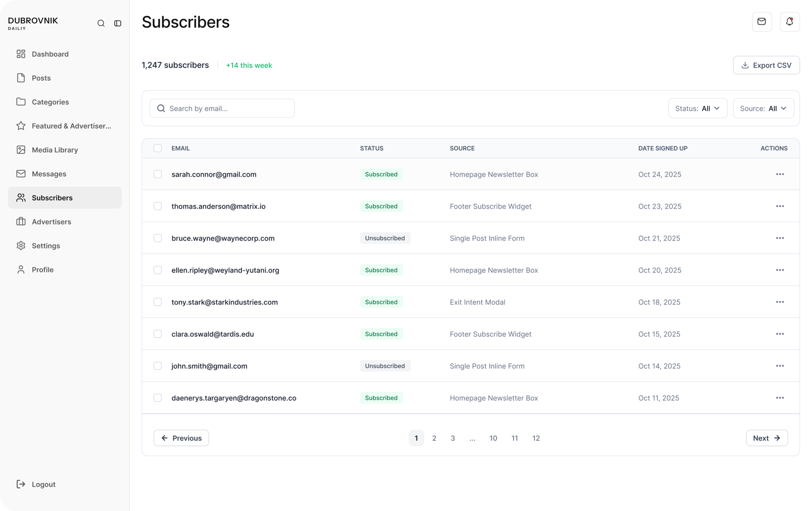Open actions menu for tony.stark@starkindustries.com
812x511 pixels.
780,302
